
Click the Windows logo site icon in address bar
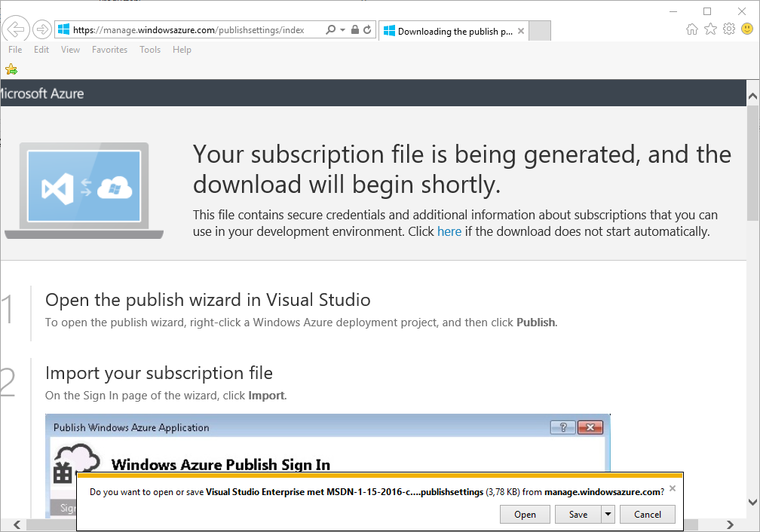pos(63,29)
